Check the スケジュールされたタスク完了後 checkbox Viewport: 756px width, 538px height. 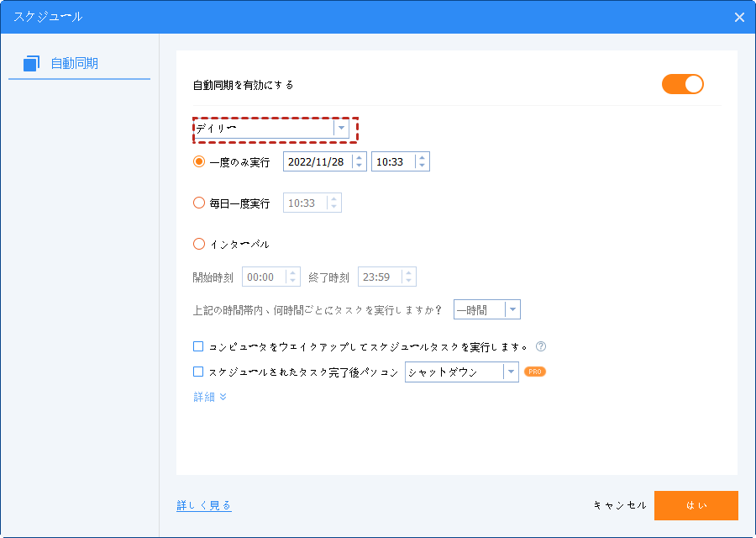198,372
